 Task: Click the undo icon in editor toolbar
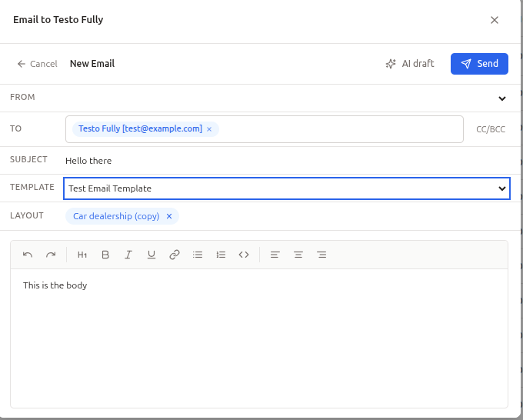tap(28, 255)
